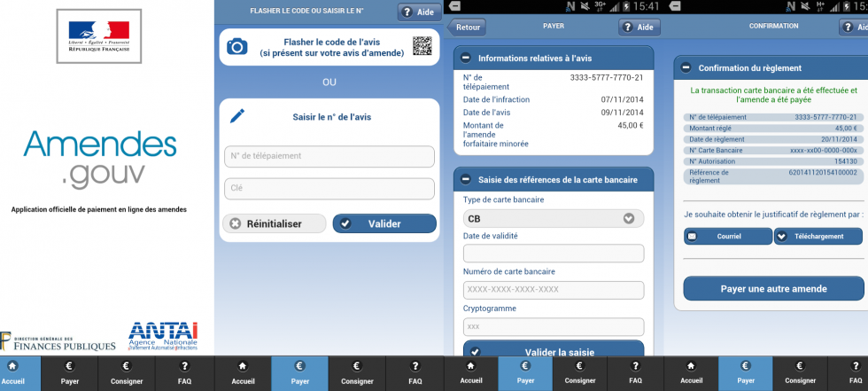868x391 pixels.
Task: Click the Numéro de carte bancaire field
Action: coord(553,289)
